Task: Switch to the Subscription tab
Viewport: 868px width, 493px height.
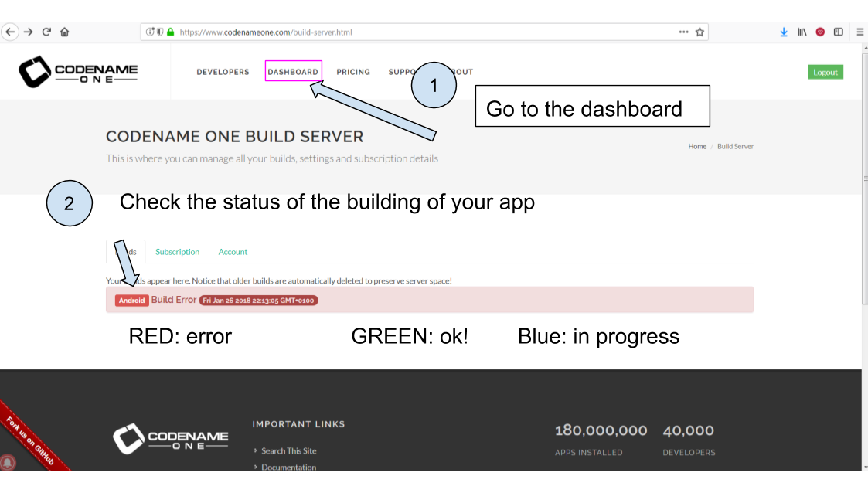Action: point(177,252)
